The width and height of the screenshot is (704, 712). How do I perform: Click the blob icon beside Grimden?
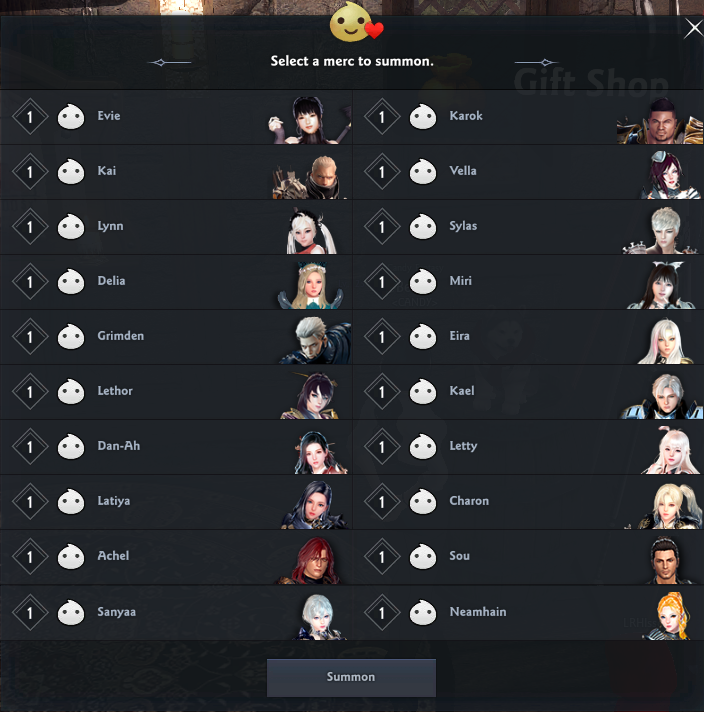[x=71, y=336]
